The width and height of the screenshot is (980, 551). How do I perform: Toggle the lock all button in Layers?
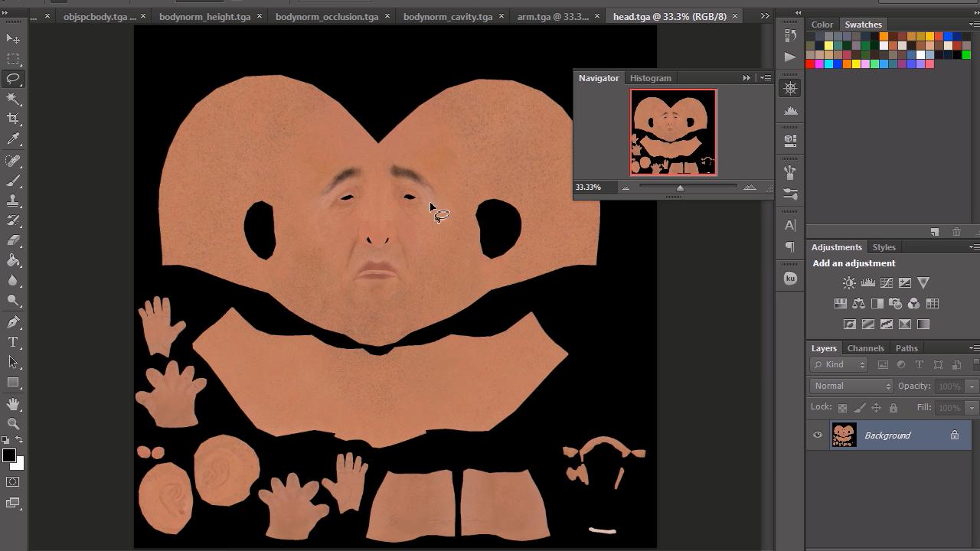pos(893,408)
